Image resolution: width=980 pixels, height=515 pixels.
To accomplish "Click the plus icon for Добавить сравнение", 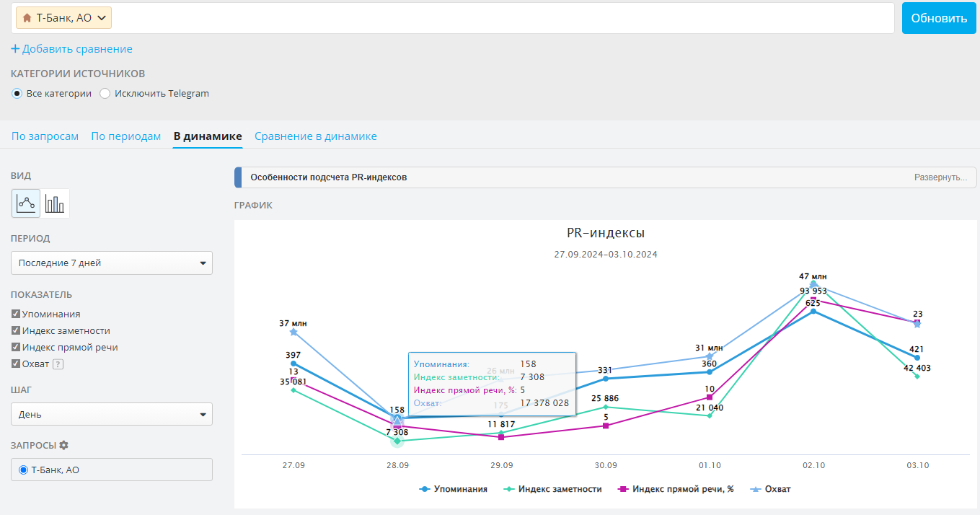I will click(x=15, y=49).
